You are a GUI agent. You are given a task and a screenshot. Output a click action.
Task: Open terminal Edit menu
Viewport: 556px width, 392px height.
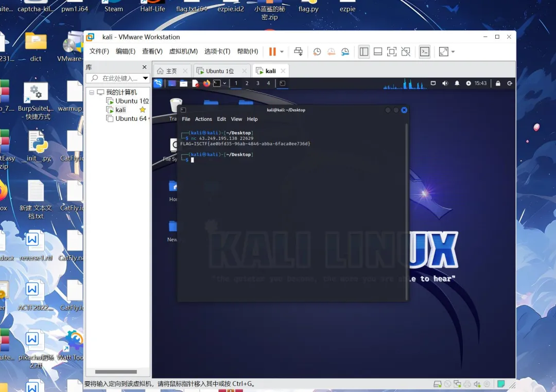pos(221,119)
